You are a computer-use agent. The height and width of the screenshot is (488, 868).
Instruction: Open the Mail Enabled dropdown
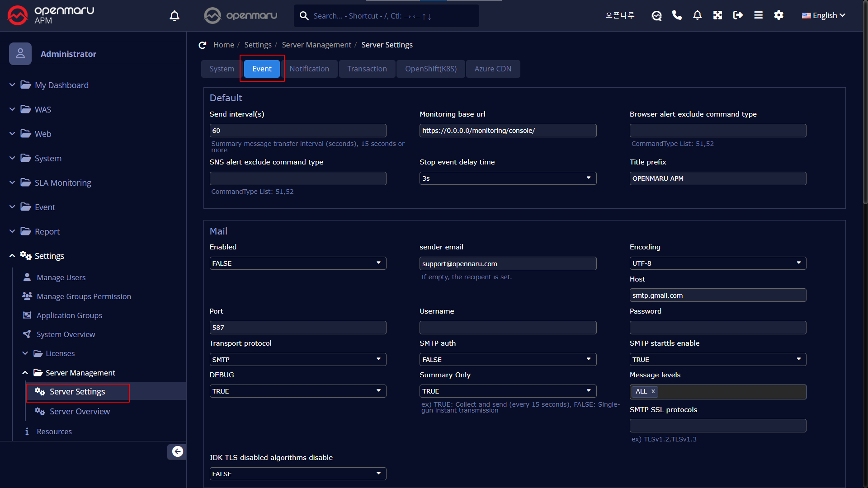(x=297, y=263)
